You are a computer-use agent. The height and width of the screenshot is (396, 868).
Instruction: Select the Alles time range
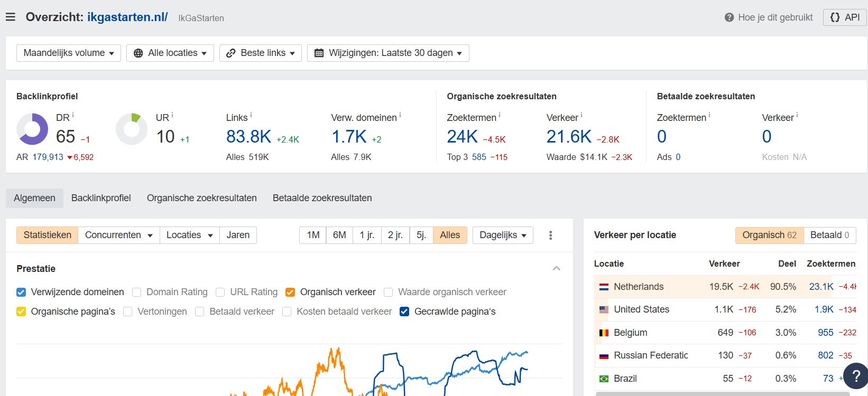tap(450, 235)
